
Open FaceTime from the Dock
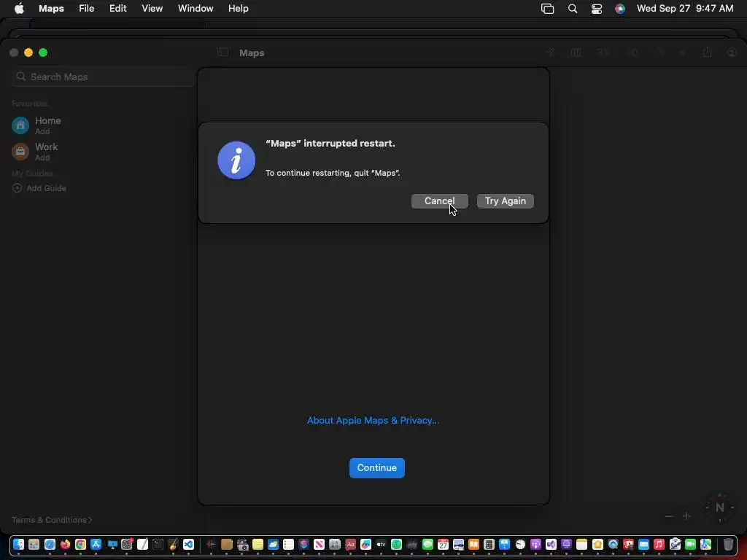point(690,544)
